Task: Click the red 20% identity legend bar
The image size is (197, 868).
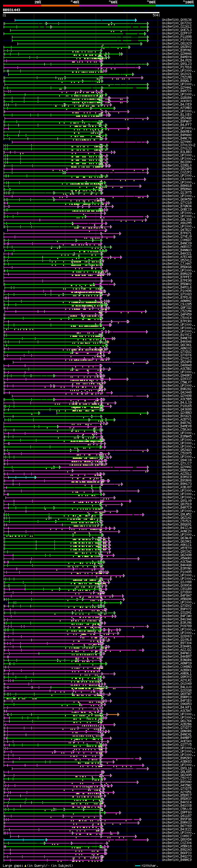Action: point(22,6)
